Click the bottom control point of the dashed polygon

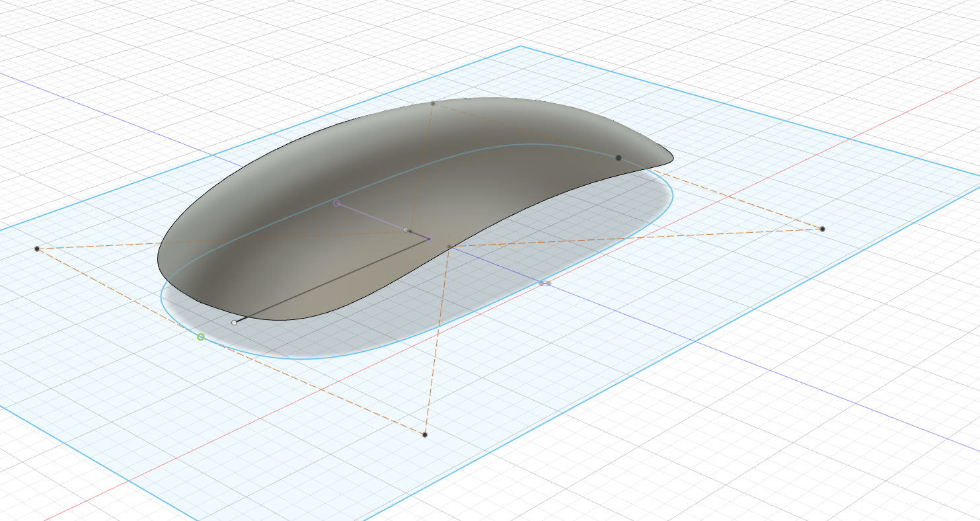pyautogui.click(x=426, y=434)
